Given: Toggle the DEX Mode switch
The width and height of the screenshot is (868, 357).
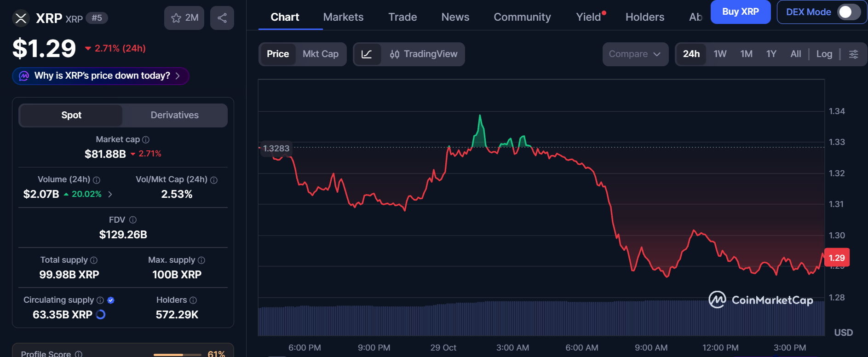Looking at the screenshot, I should click(x=849, y=12).
